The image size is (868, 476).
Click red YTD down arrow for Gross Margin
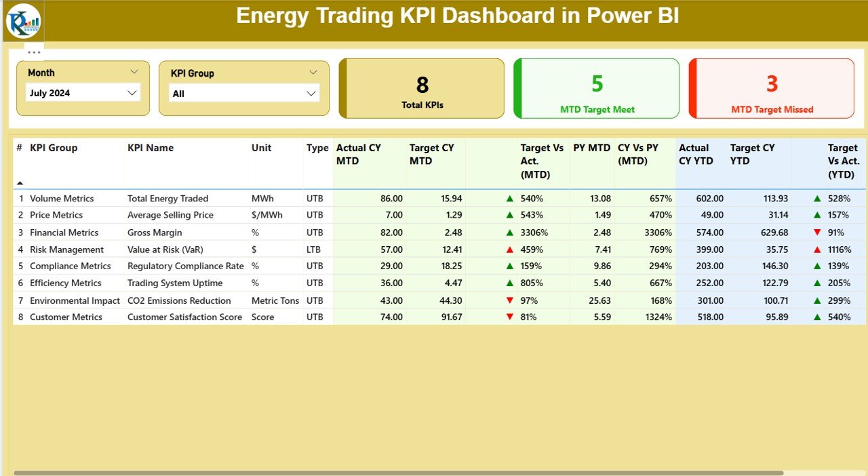(x=817, y=233)
